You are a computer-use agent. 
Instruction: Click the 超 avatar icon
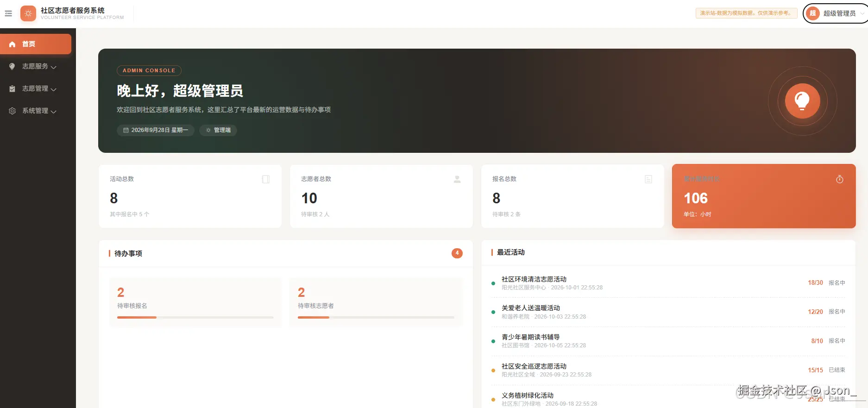pos(813,13)
